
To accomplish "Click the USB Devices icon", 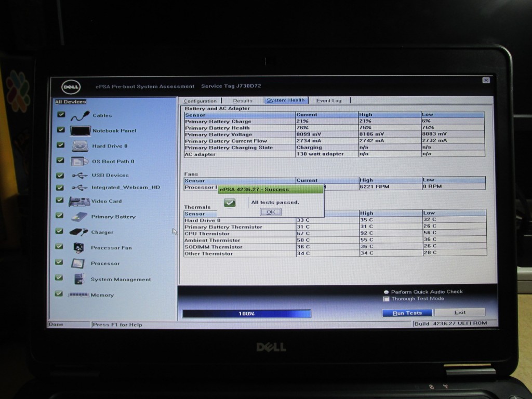I will [x=79, y=176].
